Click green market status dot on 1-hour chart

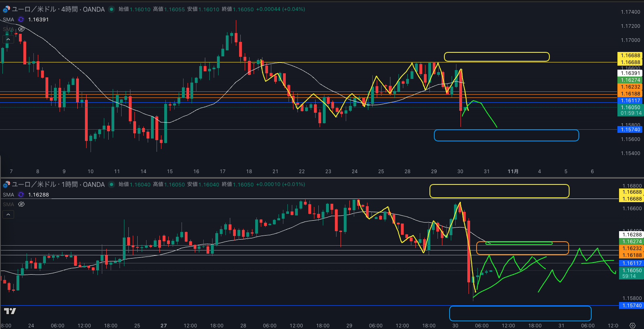(111, 184)
